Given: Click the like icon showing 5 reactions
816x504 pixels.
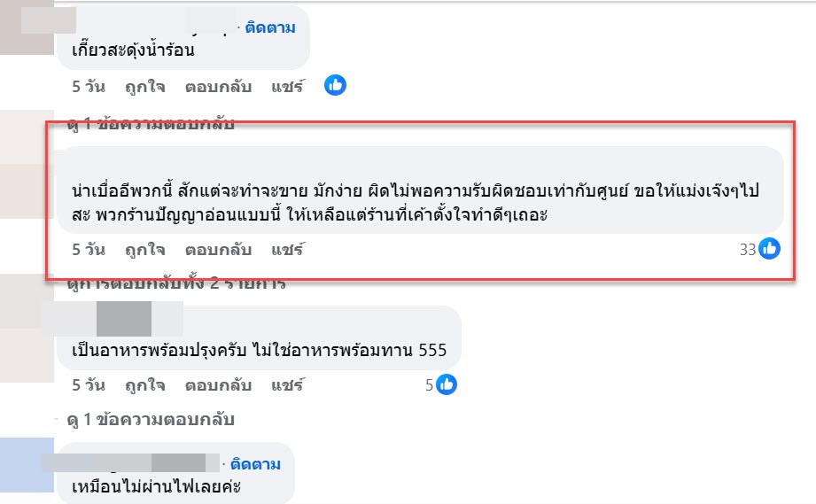Looking at the screenshot, I should pyautogui.click(x=447, y=385).
